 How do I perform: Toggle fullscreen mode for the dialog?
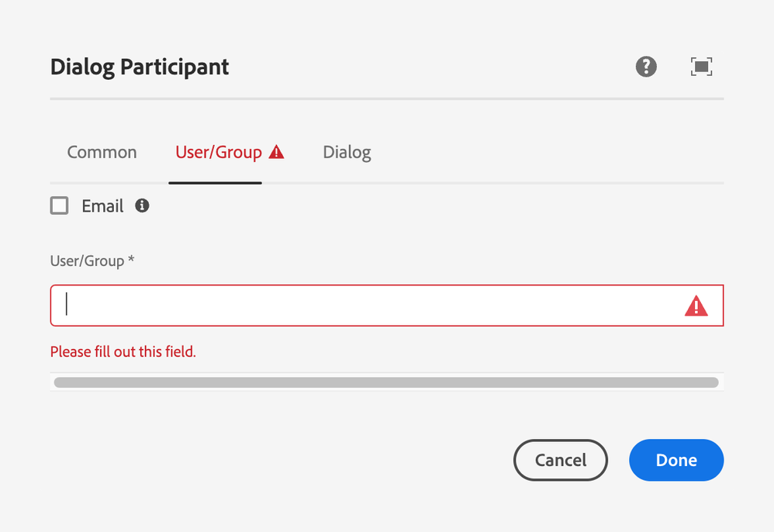[x=701, y=67]
